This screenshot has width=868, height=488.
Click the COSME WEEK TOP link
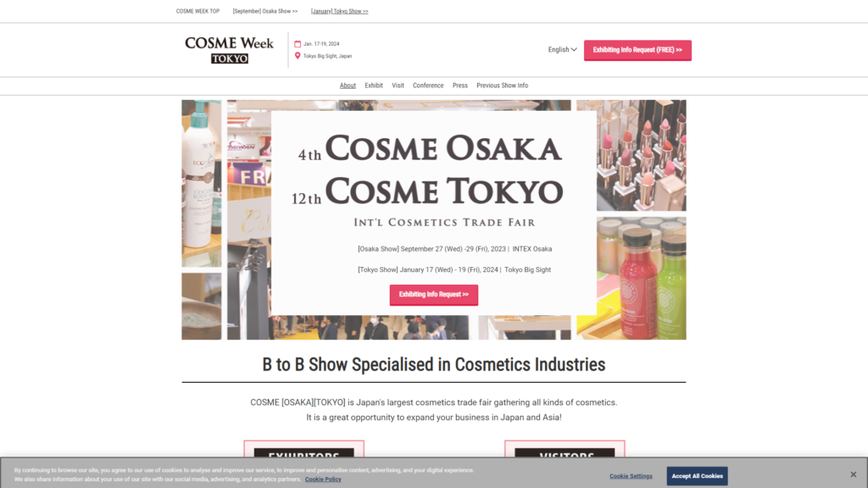tap(198, 11)
